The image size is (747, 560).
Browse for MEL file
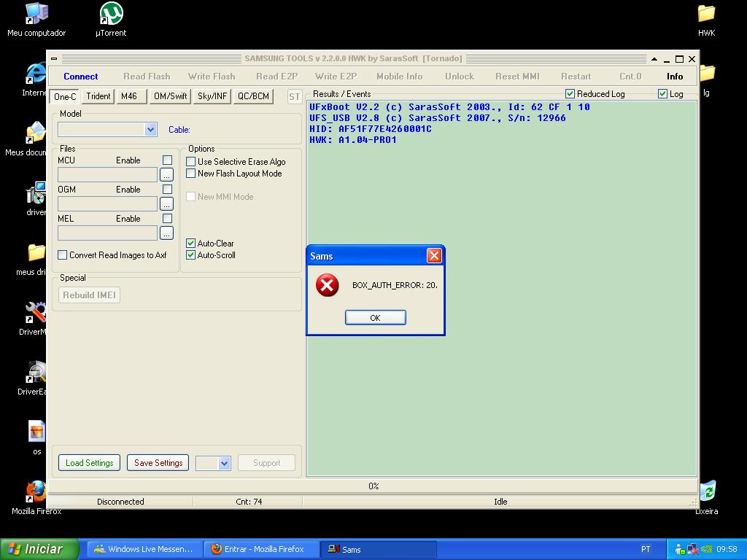coord(166,233)
